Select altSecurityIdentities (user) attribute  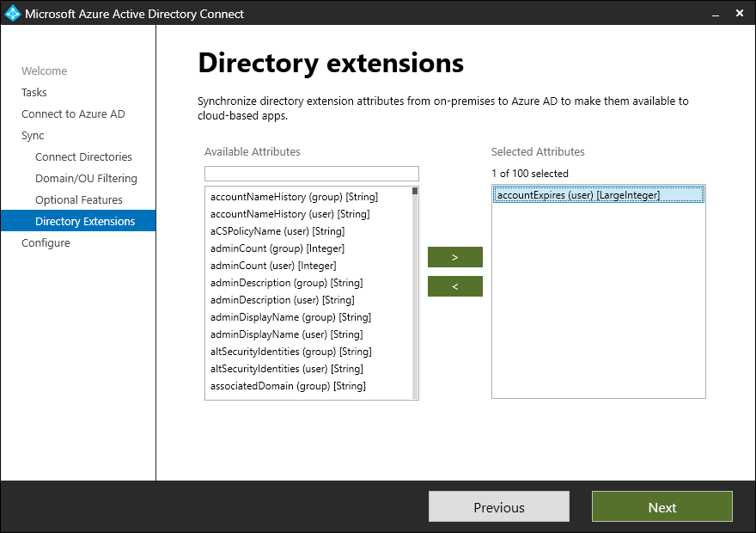point(282,368)
